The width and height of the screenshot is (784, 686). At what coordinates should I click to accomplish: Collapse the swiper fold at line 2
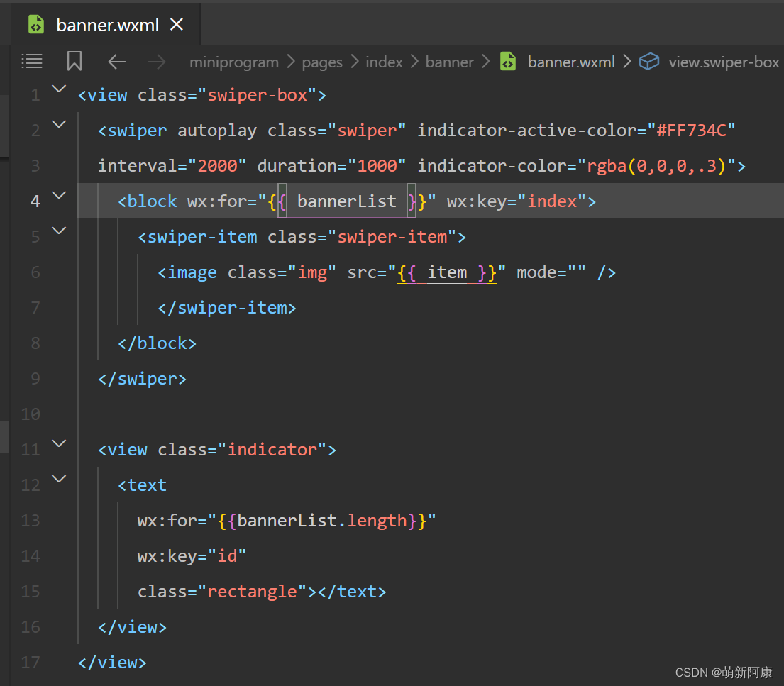59,124
